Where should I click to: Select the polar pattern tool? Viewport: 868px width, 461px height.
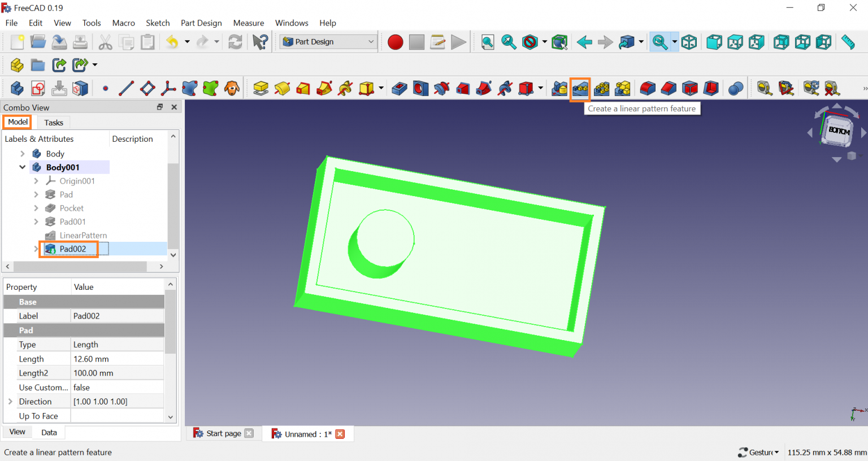602,89
